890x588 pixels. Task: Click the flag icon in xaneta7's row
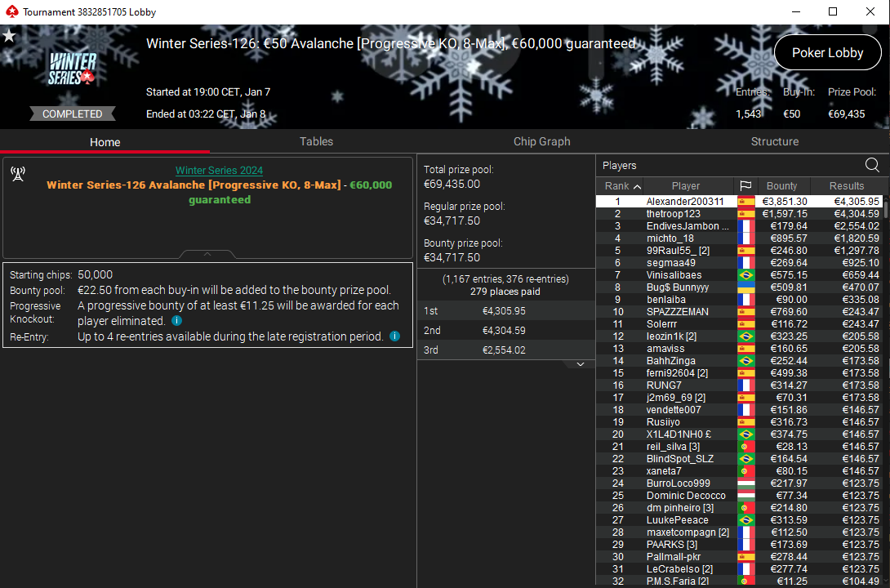(745, 471)
